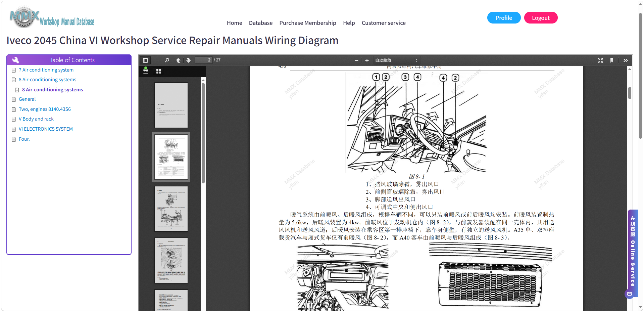Select the page 1 thumbnail
The image size is (644, 311).
tap(171, 105)
